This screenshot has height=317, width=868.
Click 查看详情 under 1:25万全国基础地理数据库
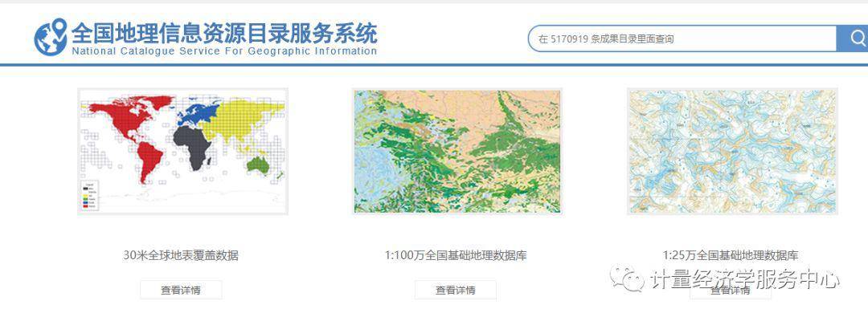730,290
